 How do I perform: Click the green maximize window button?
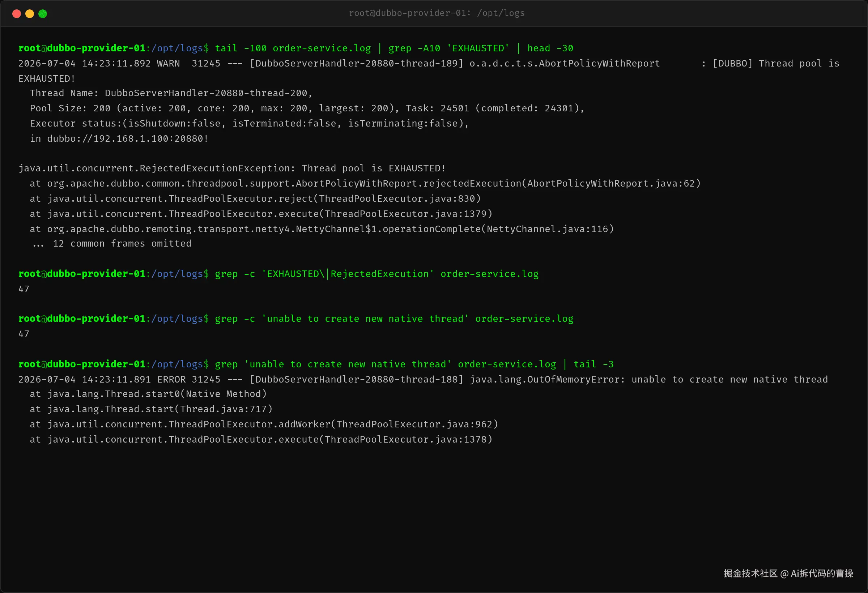(x=43, y=14)
